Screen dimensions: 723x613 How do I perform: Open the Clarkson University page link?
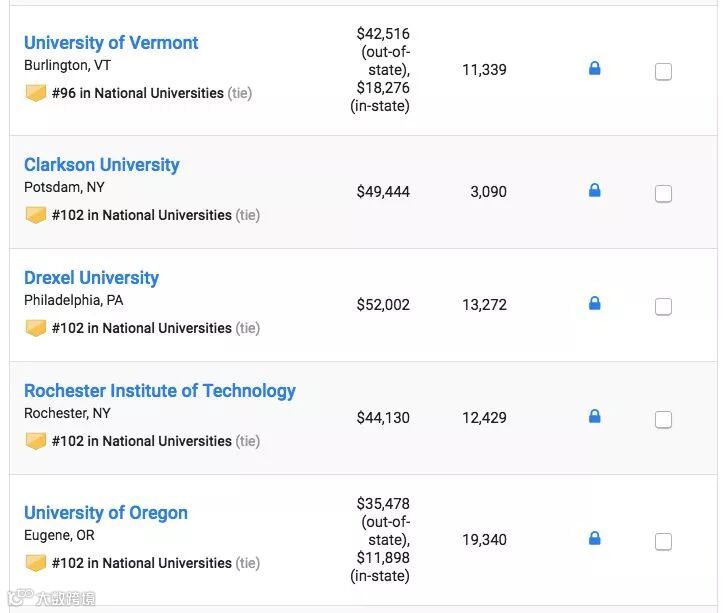tap(102, 165)
